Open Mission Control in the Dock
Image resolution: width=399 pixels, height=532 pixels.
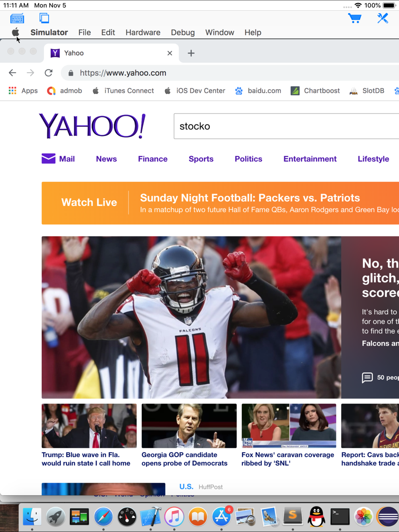pos(79,517)
